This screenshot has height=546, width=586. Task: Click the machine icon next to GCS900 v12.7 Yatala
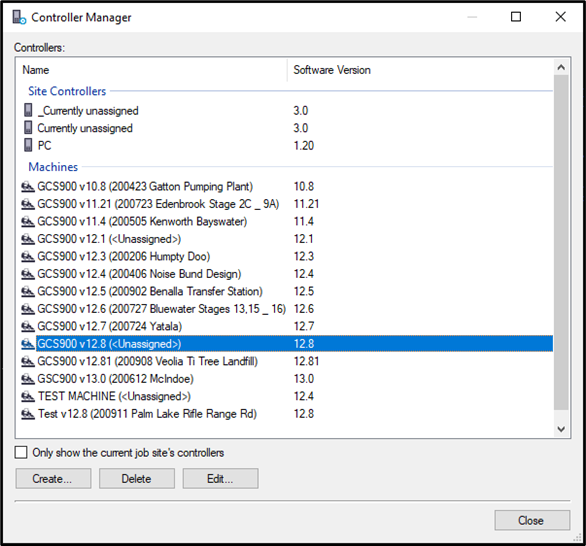(28, 326)
